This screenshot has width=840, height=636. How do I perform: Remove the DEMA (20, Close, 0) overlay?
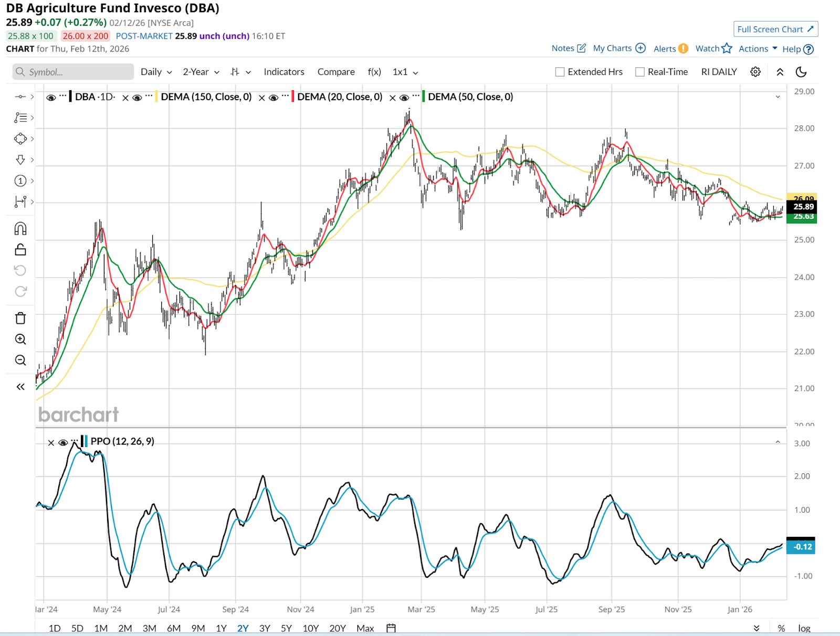pos(262,98)
